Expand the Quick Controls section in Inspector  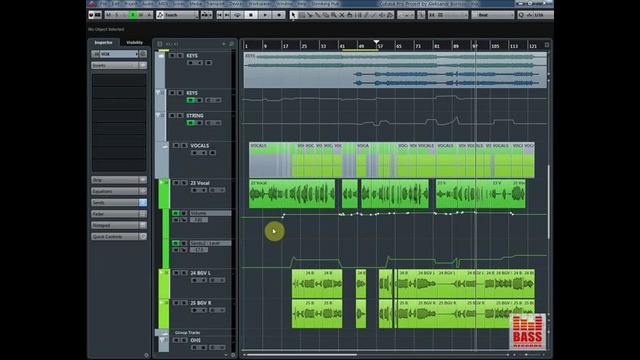(x=115, y=237)
